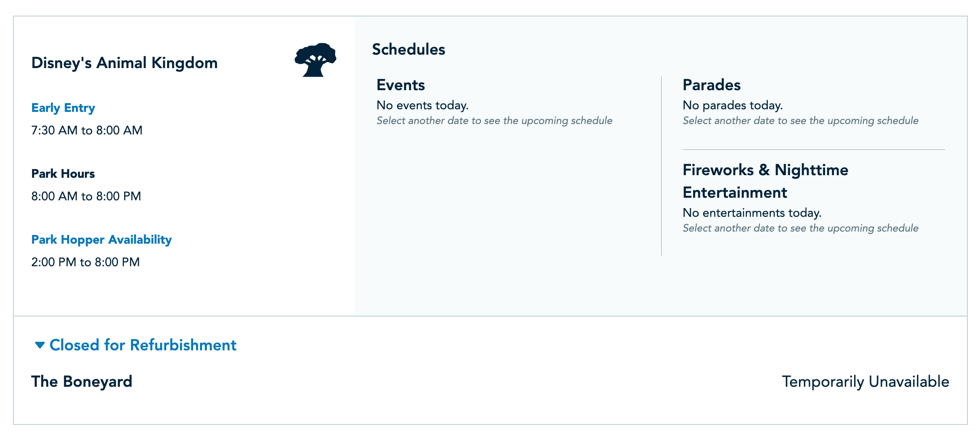Click the 'No events today.' message
980x444 pixels.
tap(422, 105)
